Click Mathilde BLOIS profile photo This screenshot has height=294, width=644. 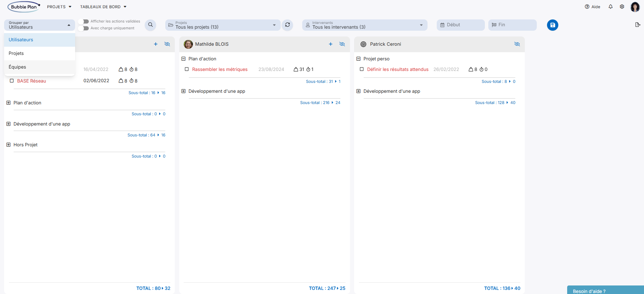[188, 44]
